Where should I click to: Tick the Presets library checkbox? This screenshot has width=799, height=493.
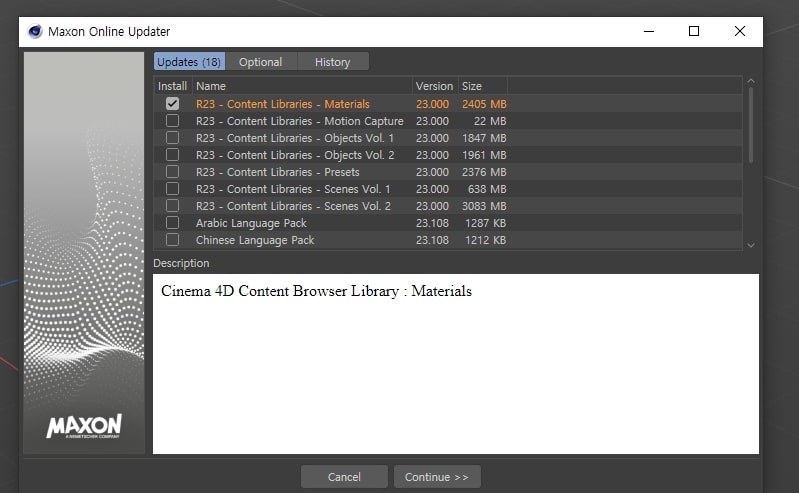pyautogui.click(x=172, y=172)
